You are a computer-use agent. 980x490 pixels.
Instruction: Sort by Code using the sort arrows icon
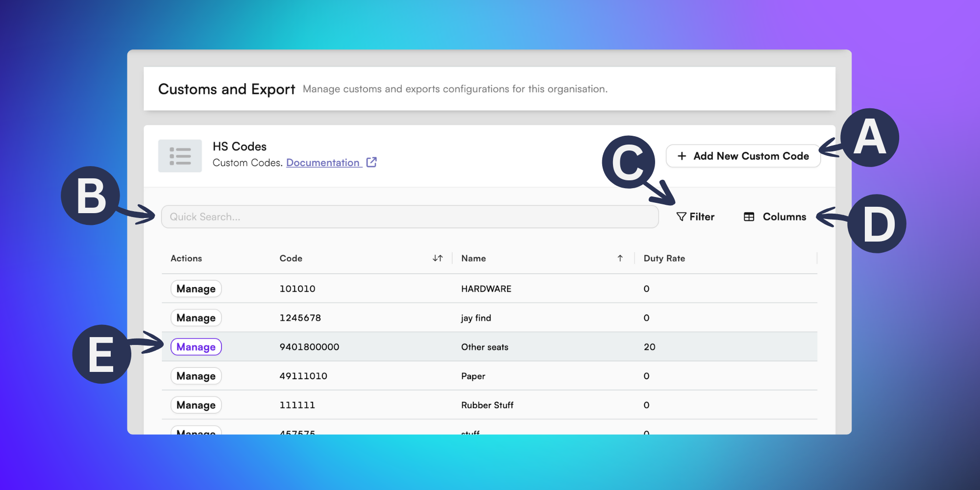(x=438, y=258)
